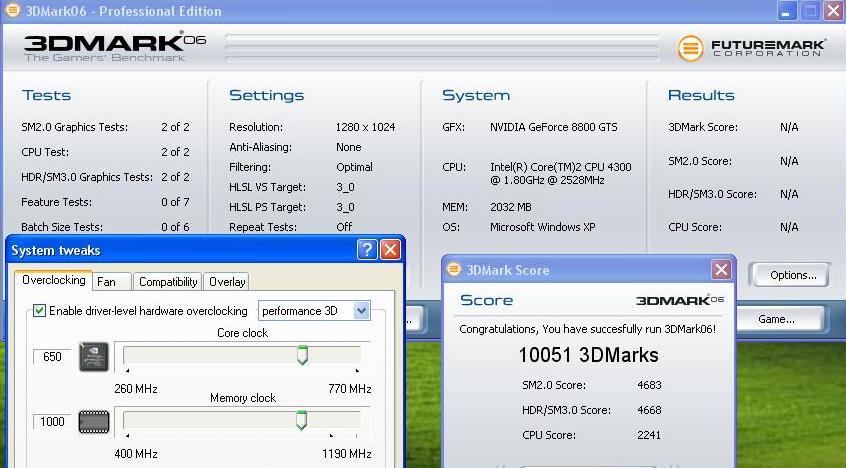Toggle Enable driver-level hardware overclocking checkbox
The width and height of the screenshot is (846, 468).
point(39,310)
